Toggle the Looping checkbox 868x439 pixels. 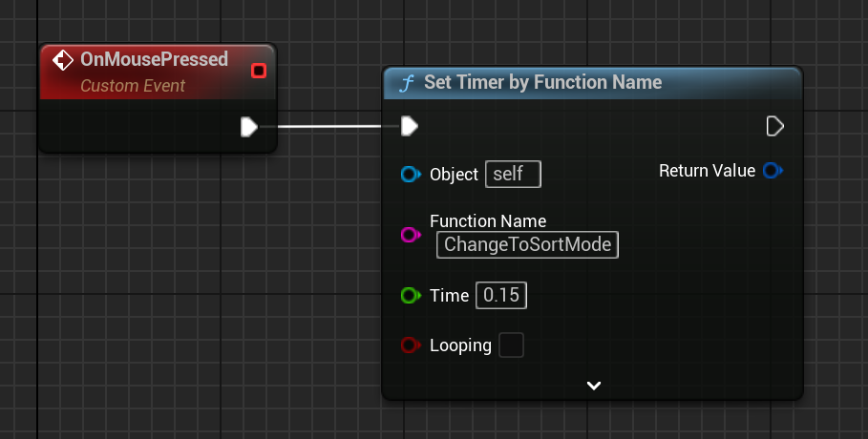tap(511, 345)
